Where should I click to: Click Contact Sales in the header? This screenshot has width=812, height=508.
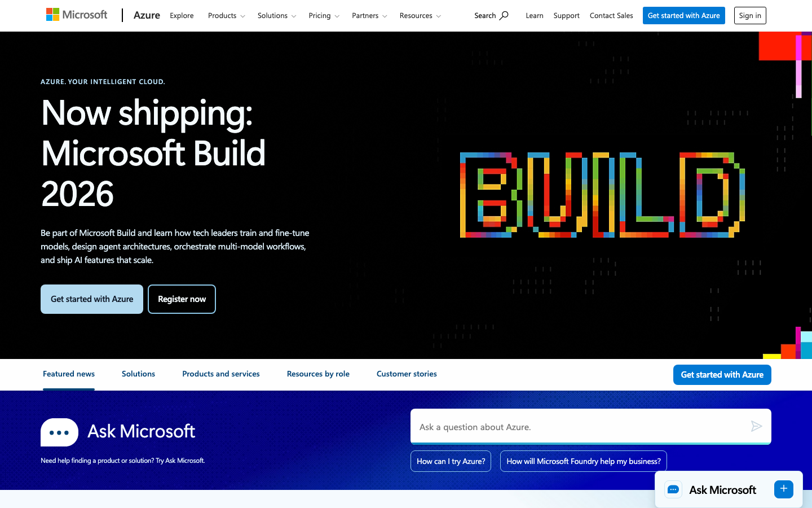click(611, 15)
